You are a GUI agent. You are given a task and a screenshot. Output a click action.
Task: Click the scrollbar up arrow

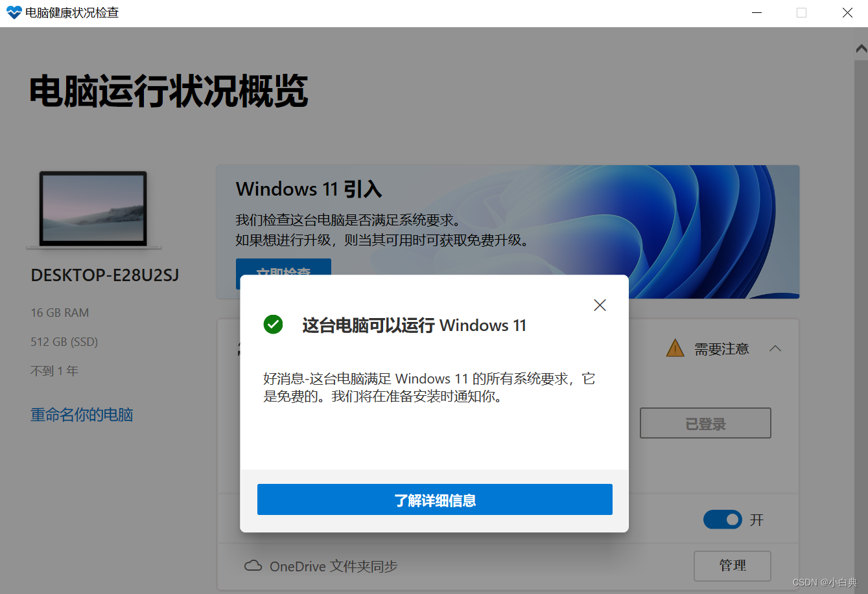click(861, 49)
